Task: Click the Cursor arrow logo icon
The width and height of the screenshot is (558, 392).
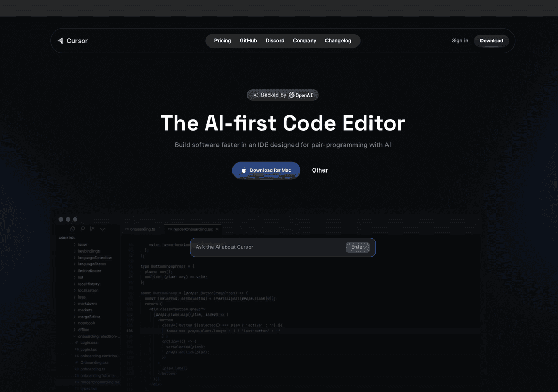Action: click(60, 41)
